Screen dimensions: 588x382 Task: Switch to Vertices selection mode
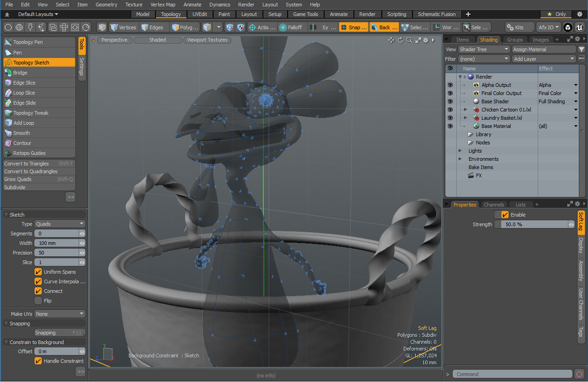[x=123, y=27]
